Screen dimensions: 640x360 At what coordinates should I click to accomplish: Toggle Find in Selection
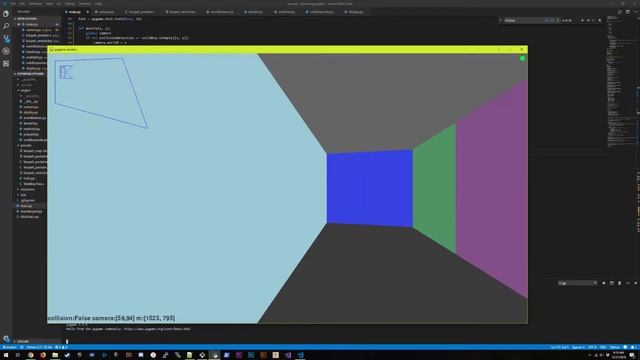594,20
